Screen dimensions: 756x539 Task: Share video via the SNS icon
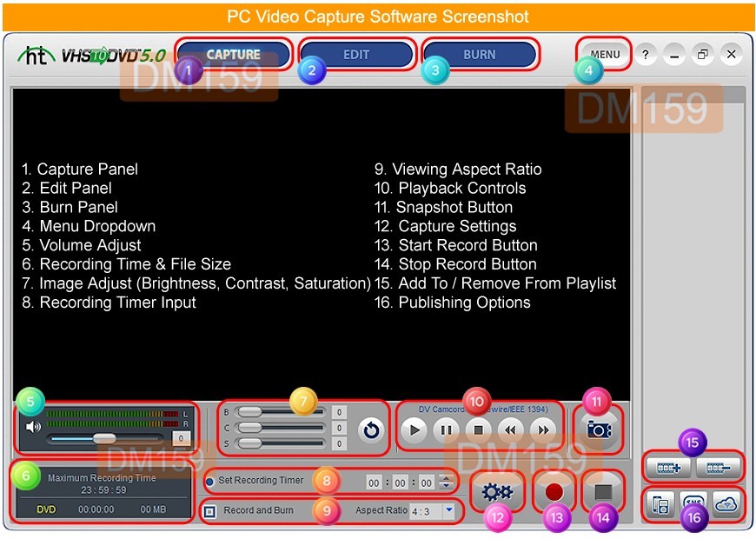(x=693, y=504)
